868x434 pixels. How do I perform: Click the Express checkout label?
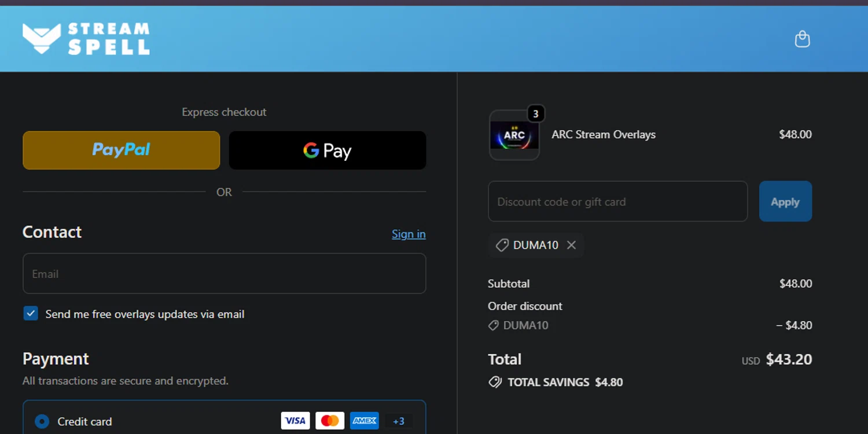click(x=224, y=112)
